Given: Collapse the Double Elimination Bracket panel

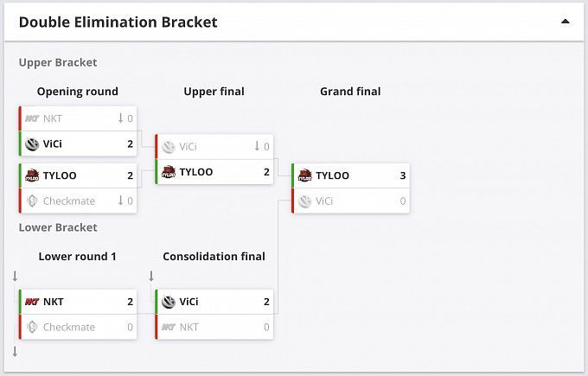Looking at the screenshot, I should point(566,22).
